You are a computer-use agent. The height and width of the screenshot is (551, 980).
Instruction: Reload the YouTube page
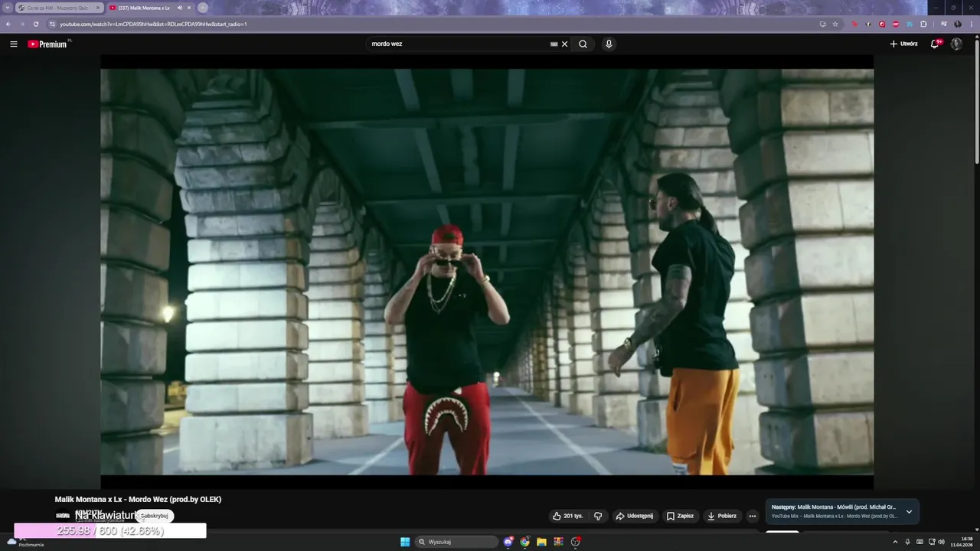[x=35, y=24]
